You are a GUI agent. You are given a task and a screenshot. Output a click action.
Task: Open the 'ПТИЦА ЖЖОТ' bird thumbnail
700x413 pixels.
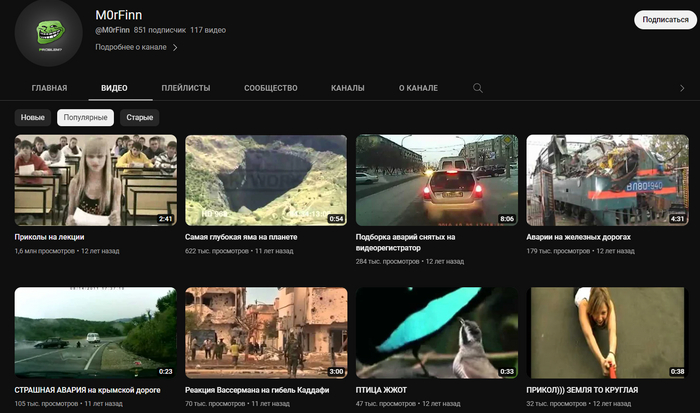pos(437,333)
